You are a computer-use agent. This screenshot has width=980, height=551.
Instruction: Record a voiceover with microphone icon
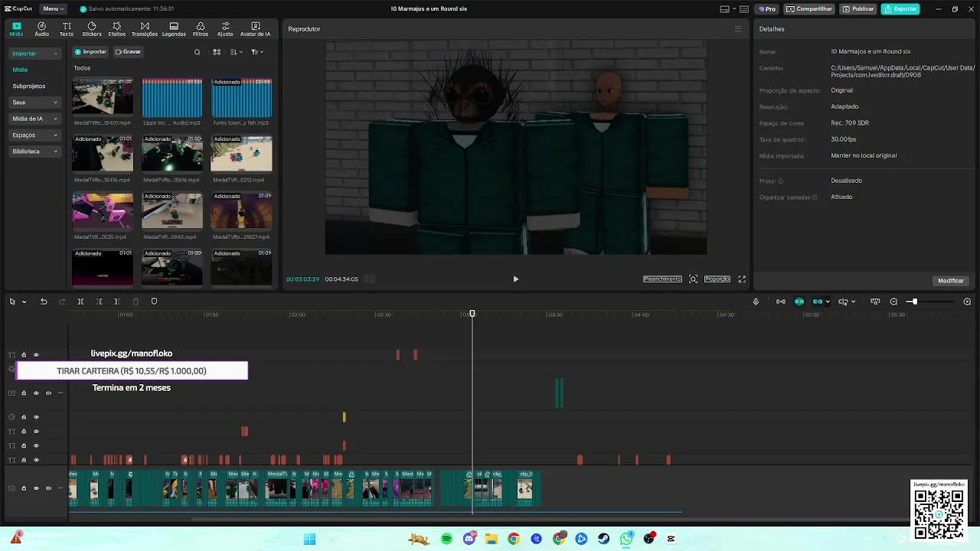tap(756, 302)
